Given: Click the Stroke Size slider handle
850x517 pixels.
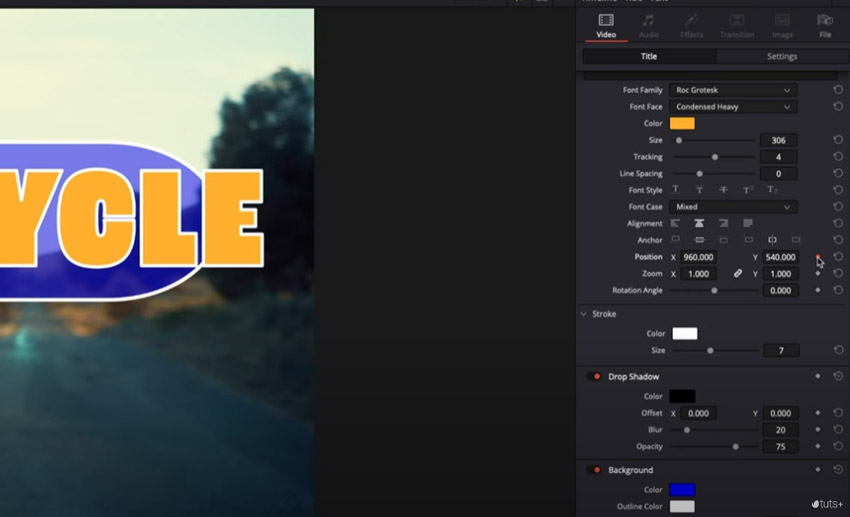Looking at the screenshot, I should 710,350.
